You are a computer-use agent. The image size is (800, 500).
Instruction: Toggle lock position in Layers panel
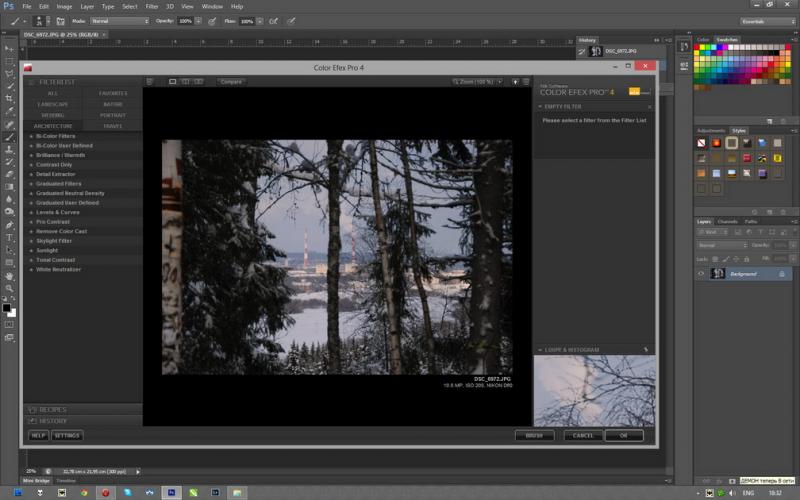(x=736, y=259)
